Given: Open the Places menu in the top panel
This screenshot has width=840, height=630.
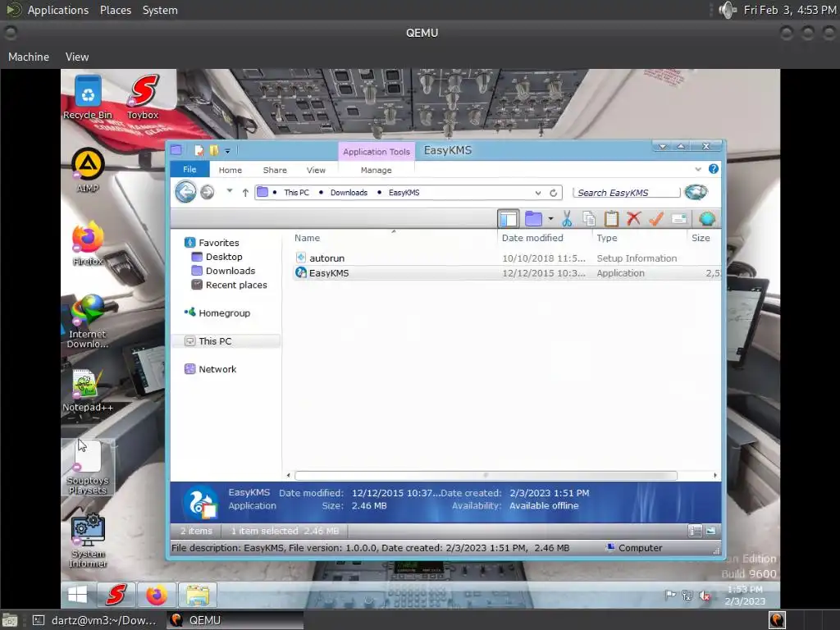Looking at the screenshot, I should pyautogui.click(x=116, y=10).
